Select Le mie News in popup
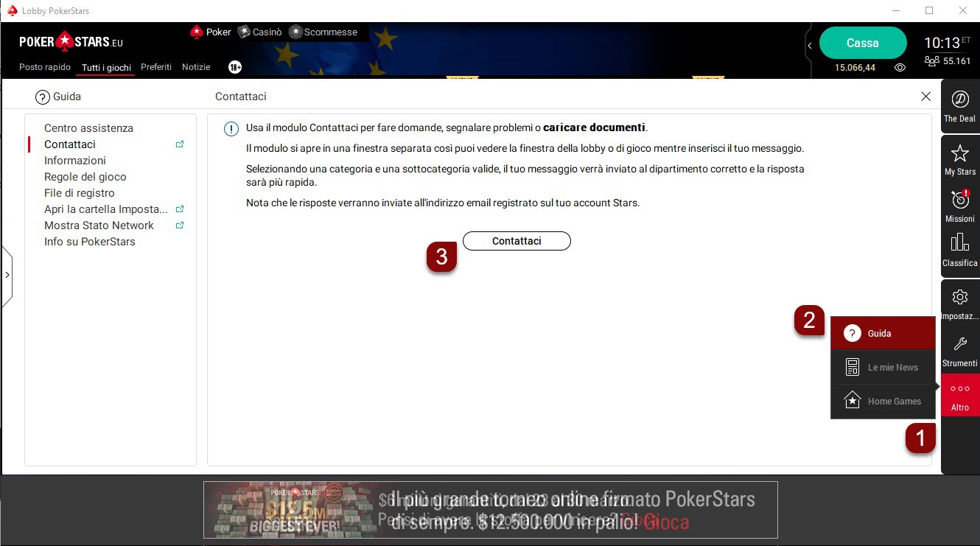Screen dimensions: 980x546 tap(883, 367)
